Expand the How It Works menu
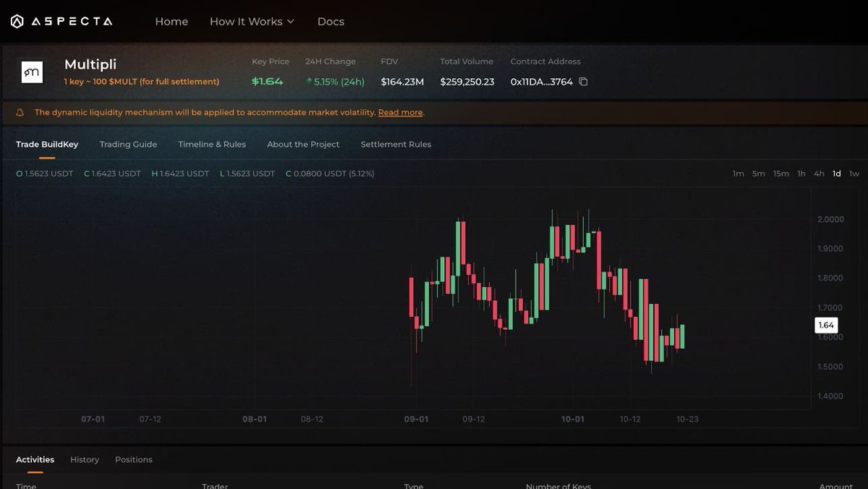This screenshot has width=868, height=489. click(252, 22)
